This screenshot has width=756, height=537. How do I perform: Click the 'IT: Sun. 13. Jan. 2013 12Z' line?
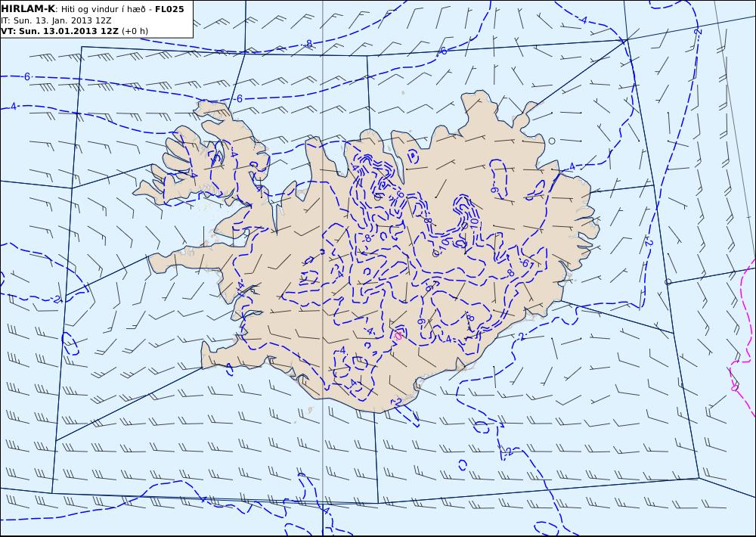(x=56, y=20)
